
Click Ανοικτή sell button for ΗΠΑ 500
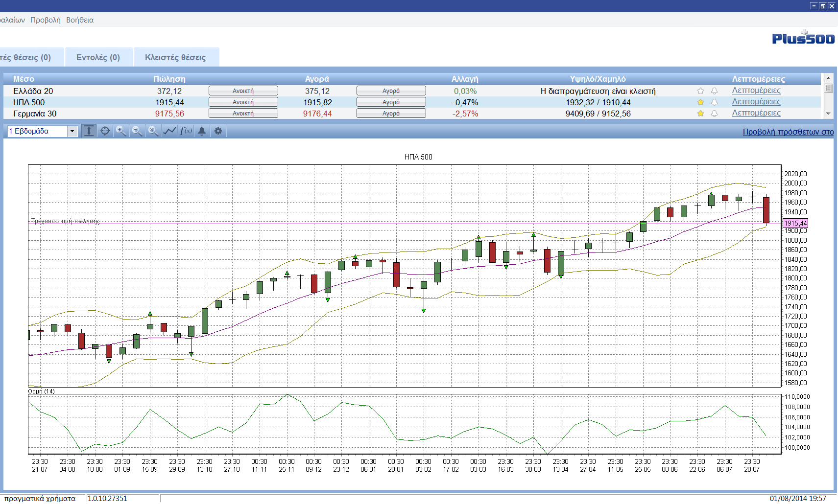[x=243, y=102]
